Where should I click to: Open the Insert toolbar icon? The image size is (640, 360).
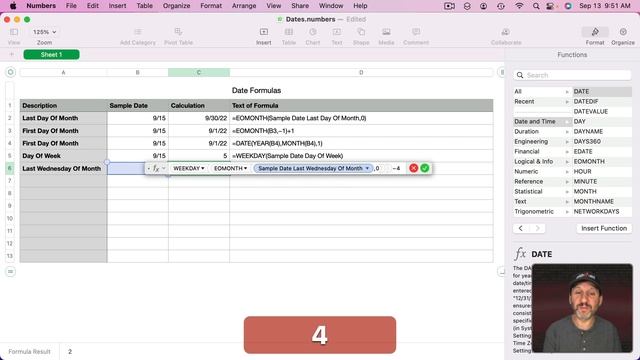264,32
